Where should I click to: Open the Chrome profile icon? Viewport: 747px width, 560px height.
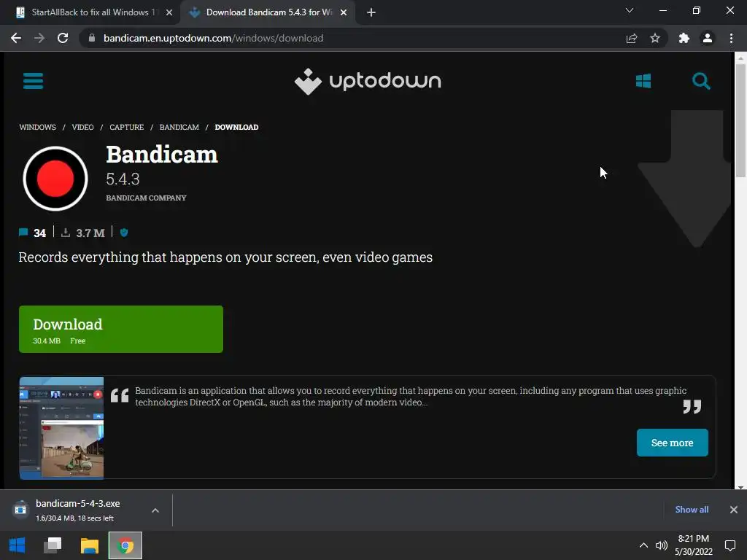tap(708, 38)
